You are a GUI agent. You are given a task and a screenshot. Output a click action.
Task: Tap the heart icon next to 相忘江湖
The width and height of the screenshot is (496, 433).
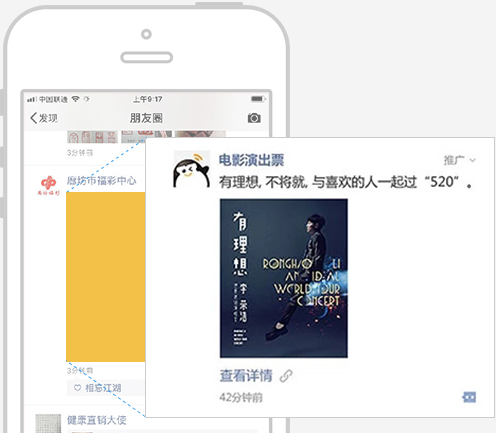(78, 388)
